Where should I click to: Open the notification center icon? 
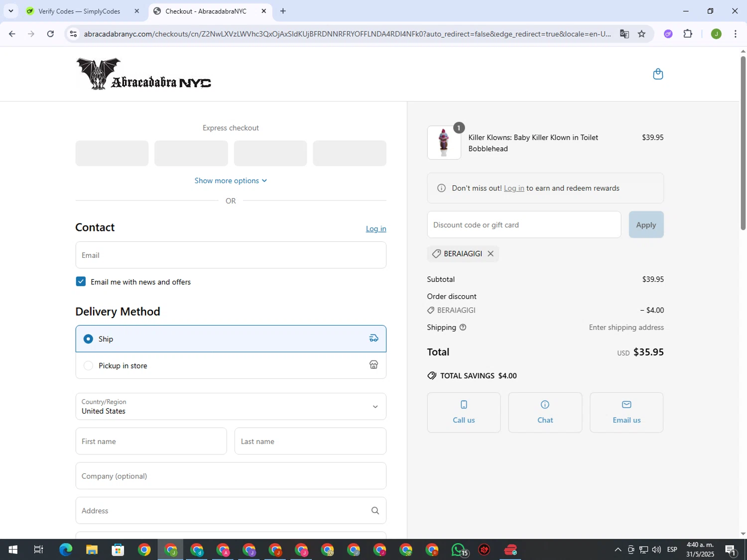[x=731, y=550]
